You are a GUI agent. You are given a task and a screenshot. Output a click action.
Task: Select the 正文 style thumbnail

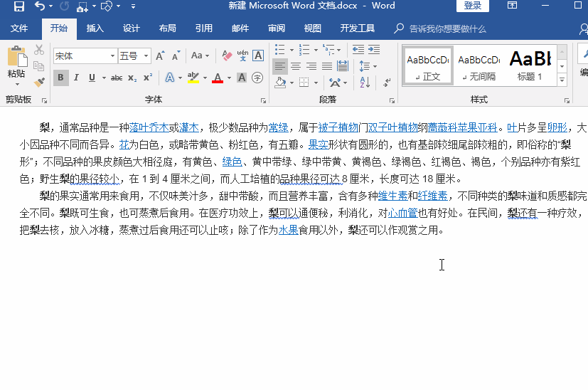pos(428,65)
